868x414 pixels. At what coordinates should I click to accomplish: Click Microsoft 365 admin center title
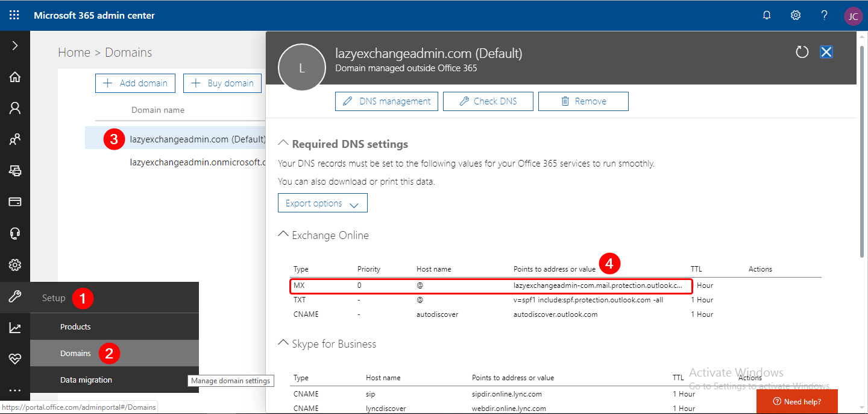94,15
